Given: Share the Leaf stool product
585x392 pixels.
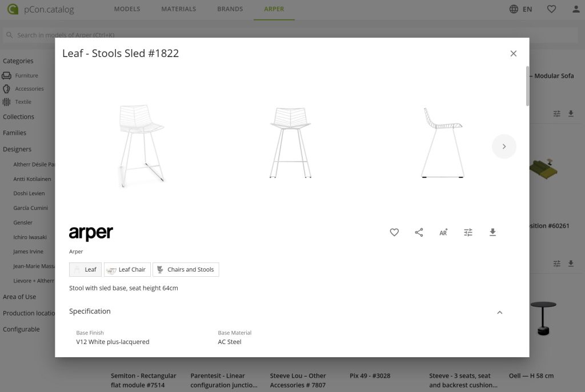Looking at the screenshot, I should pos(419,232).
